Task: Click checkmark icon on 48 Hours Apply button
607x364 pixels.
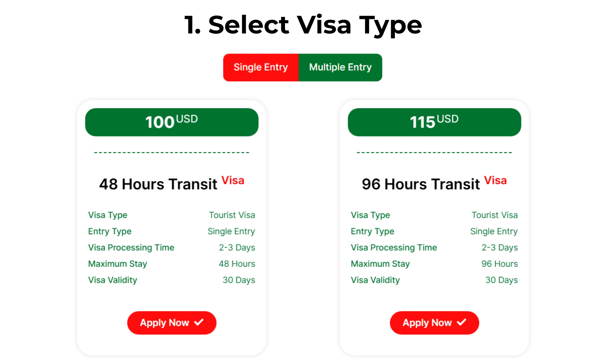Action: [199, 322]
